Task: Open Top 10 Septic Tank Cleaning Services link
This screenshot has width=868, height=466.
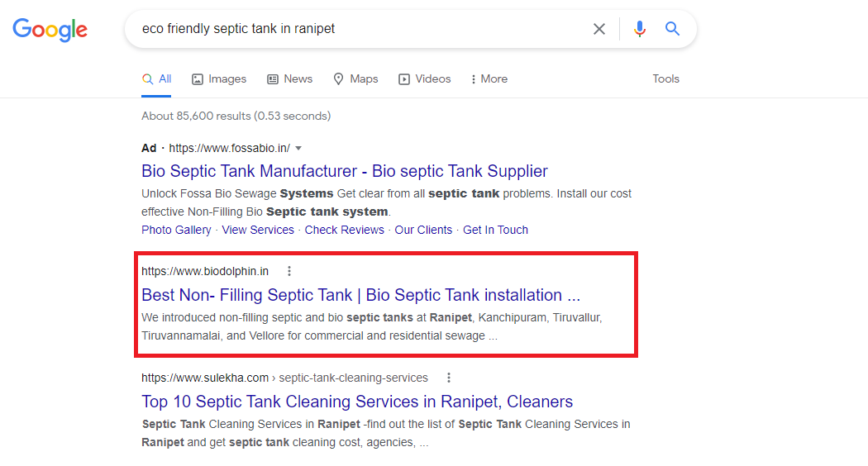Action: pyautogui.click(x=356, y=402)
